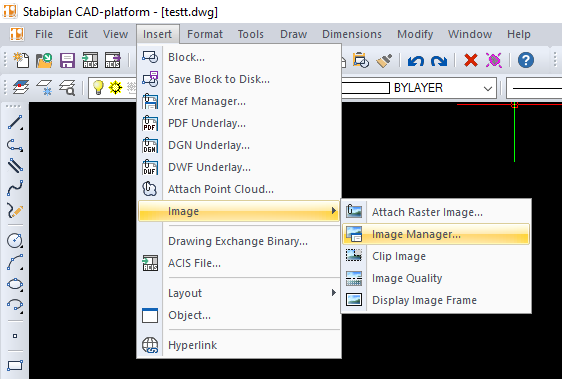The width and height of the screenshot is (562, 379).
Task: Click the magenta purge icon
Action: coord(494,60)
